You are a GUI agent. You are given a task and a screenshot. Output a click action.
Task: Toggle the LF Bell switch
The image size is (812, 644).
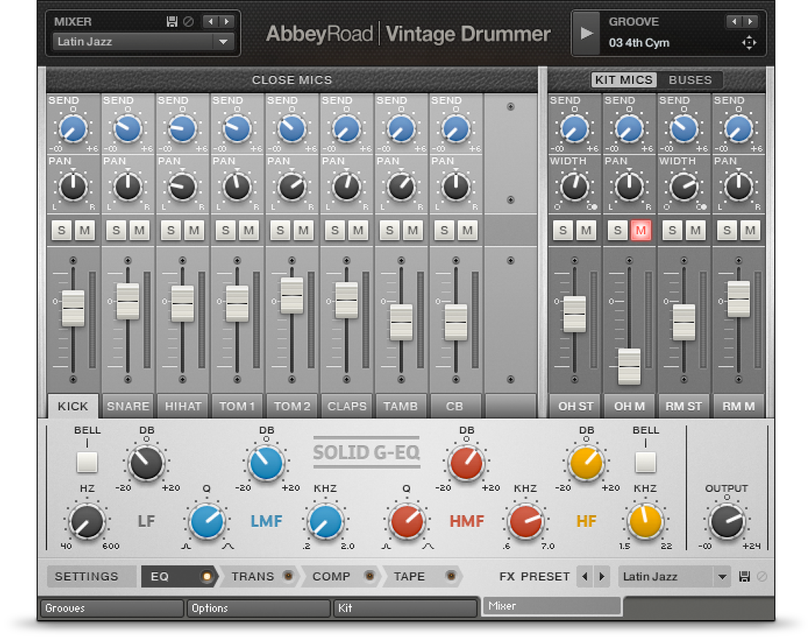(87, 462)
